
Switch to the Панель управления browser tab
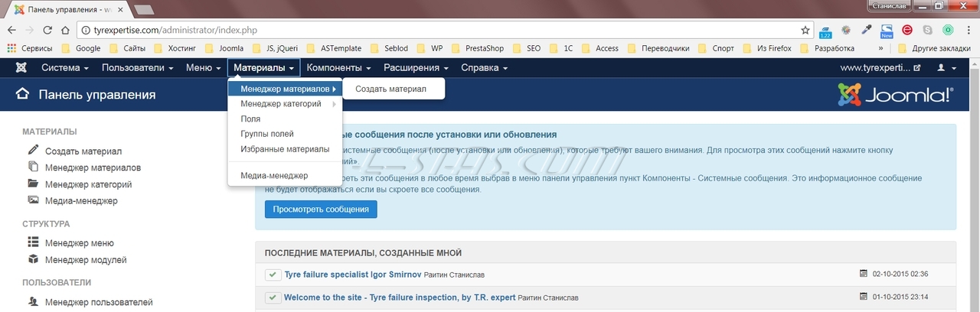(68, 9)
